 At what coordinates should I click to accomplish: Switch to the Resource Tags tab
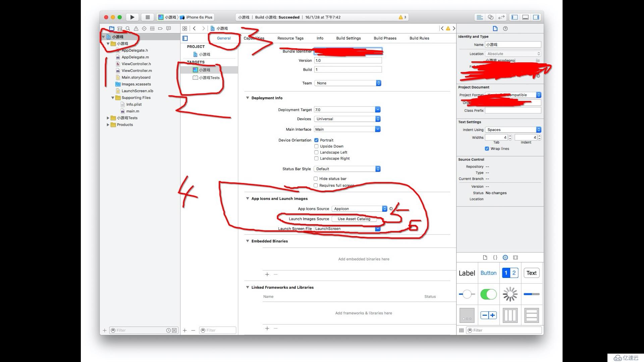pyautogui.click(x=290, y=38)
